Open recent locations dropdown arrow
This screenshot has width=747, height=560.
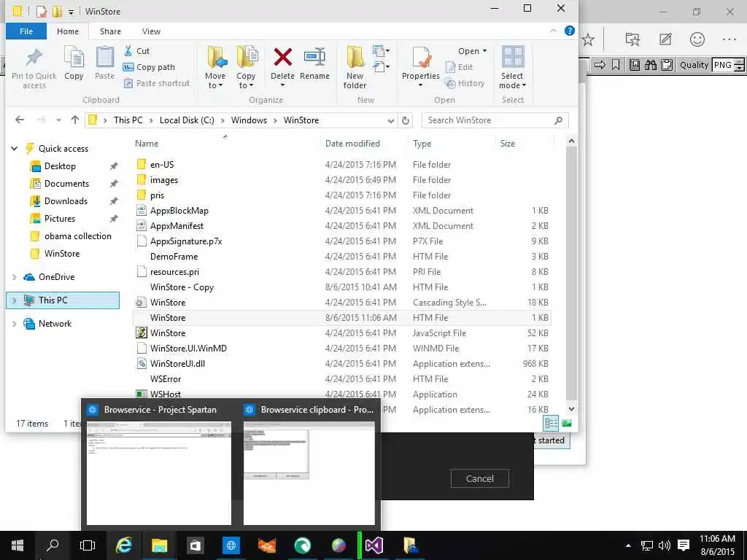click(x=58, y=120)
